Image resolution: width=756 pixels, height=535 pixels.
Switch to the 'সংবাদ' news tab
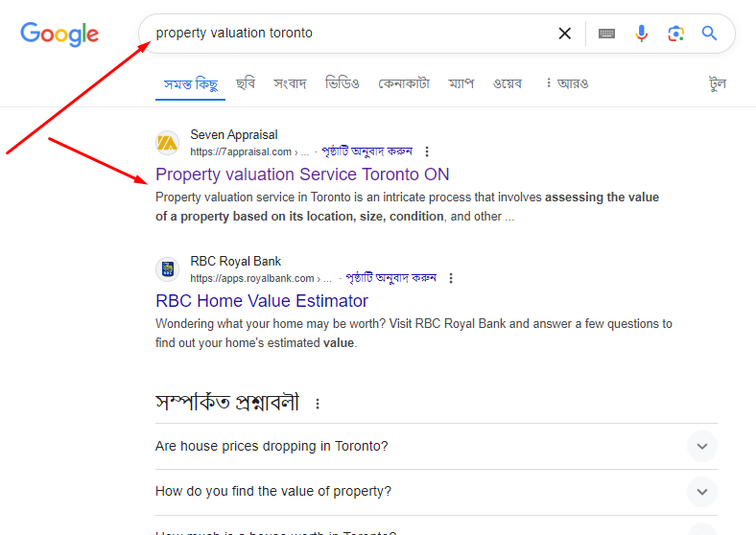coord(291,83)
